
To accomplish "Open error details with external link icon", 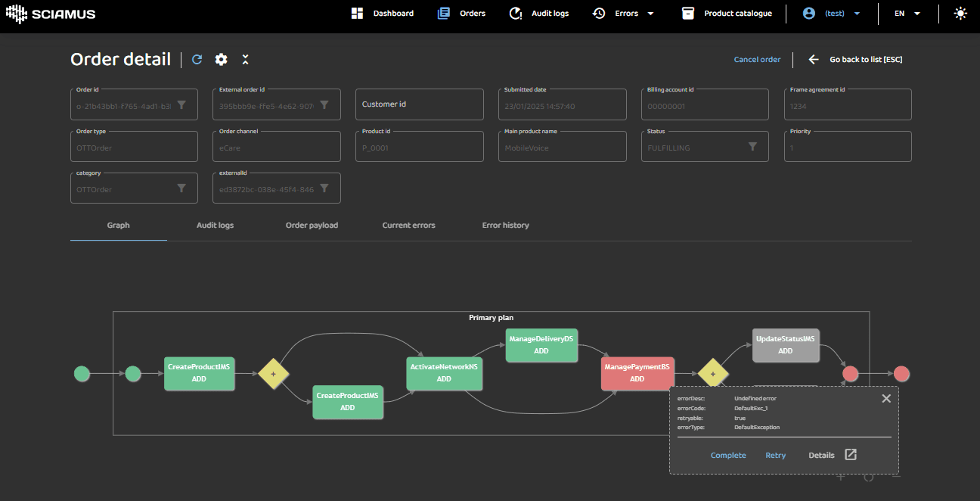I will (x=851, y=455).
